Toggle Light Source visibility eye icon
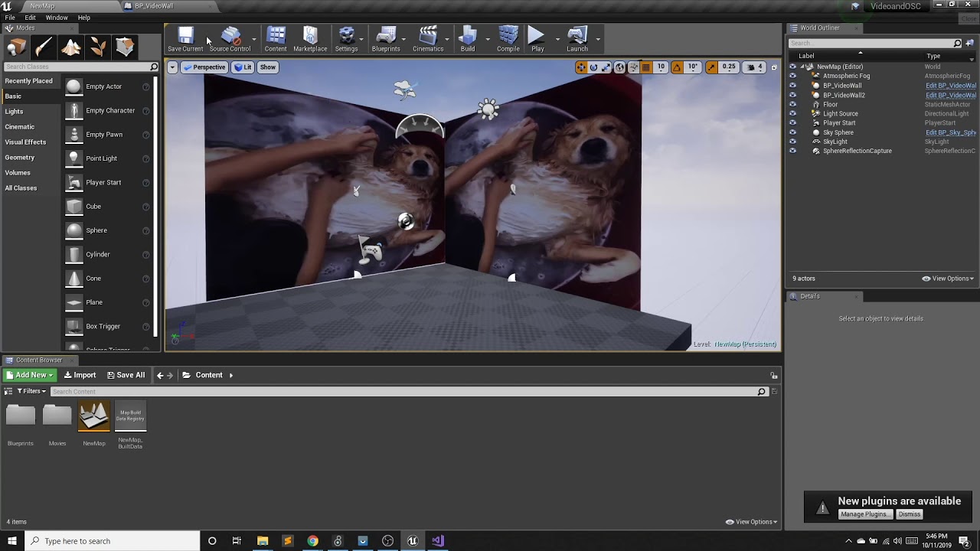Screen dimensions: 980x551 click(x=792, y=113)
